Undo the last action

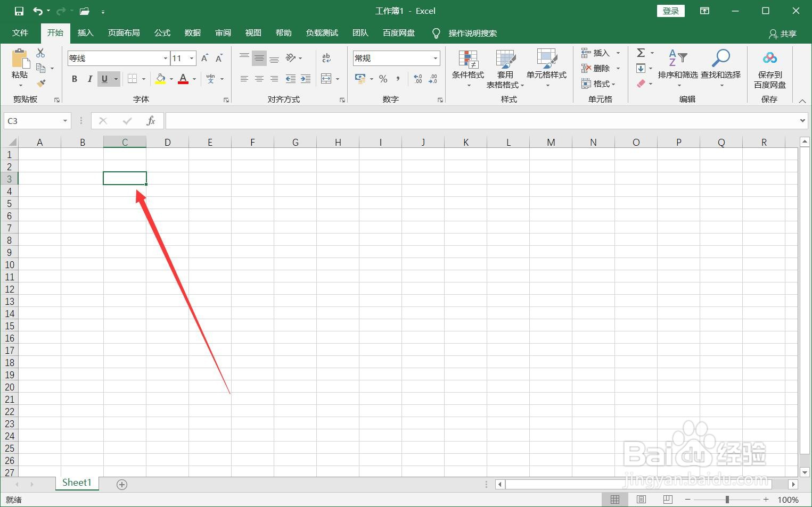[38, 11]
